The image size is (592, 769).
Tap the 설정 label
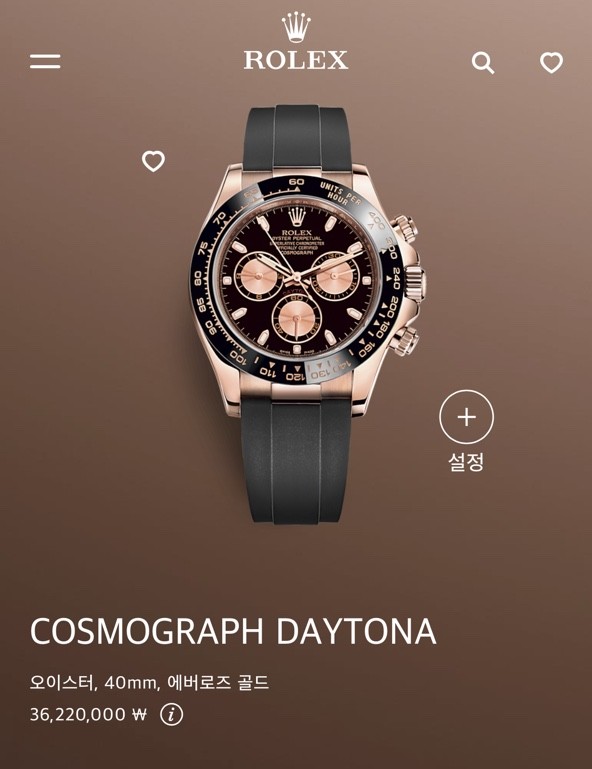click(466, 461)
